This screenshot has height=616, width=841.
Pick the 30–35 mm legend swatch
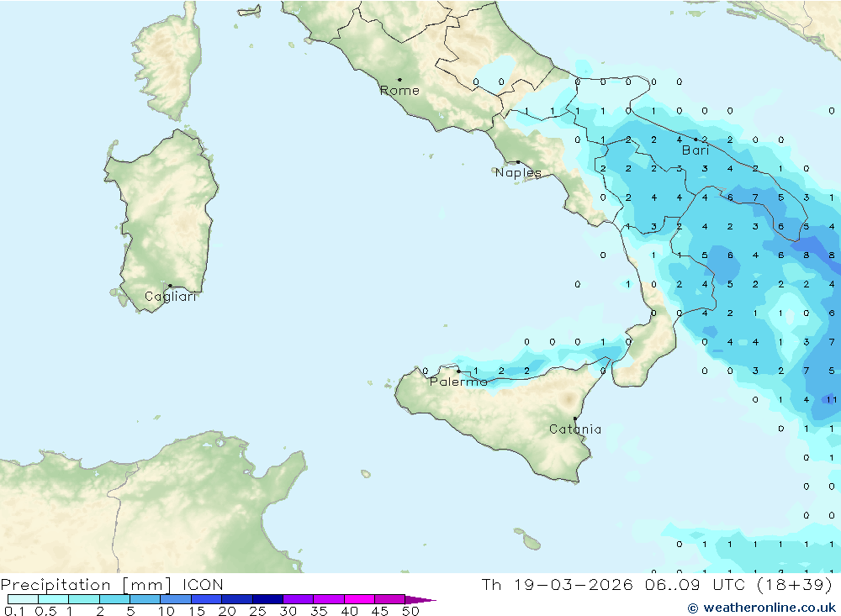[299, 599]
